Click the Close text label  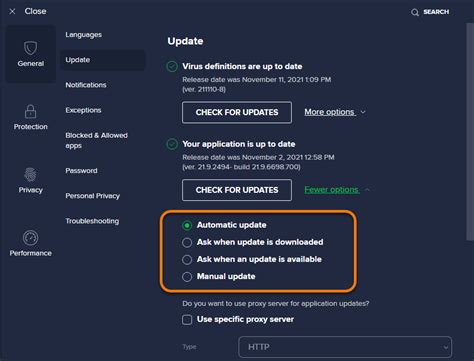tap(35, 11)
